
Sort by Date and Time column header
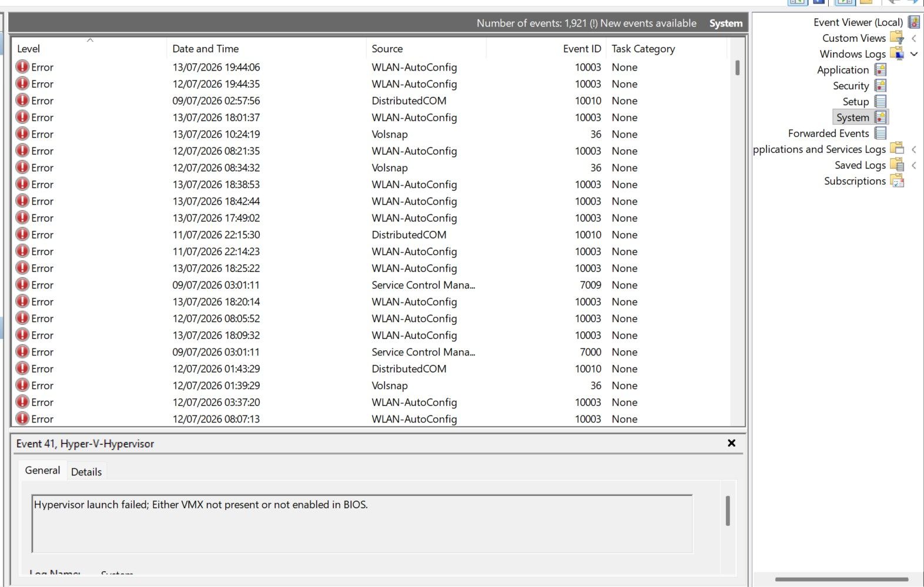click(266, 49)
